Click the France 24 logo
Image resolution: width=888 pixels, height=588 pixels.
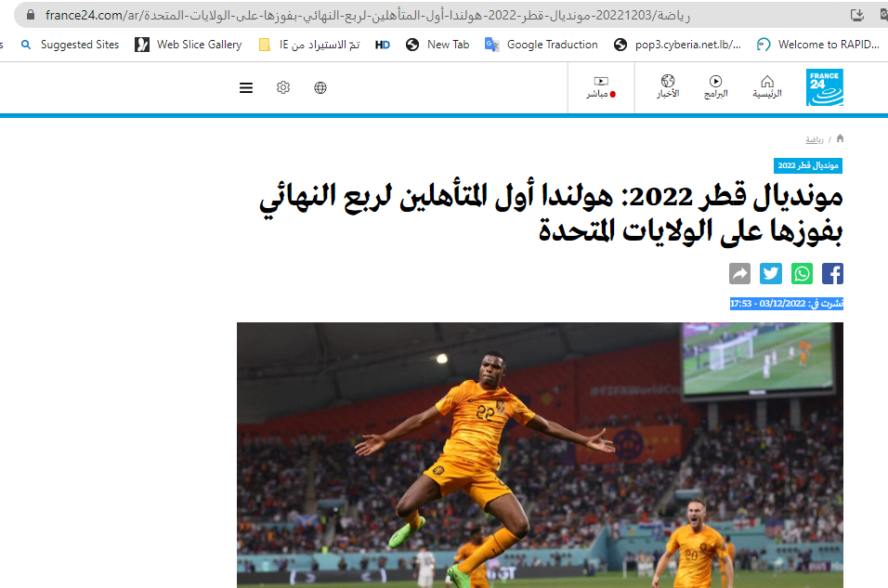[x=824, y=87]
